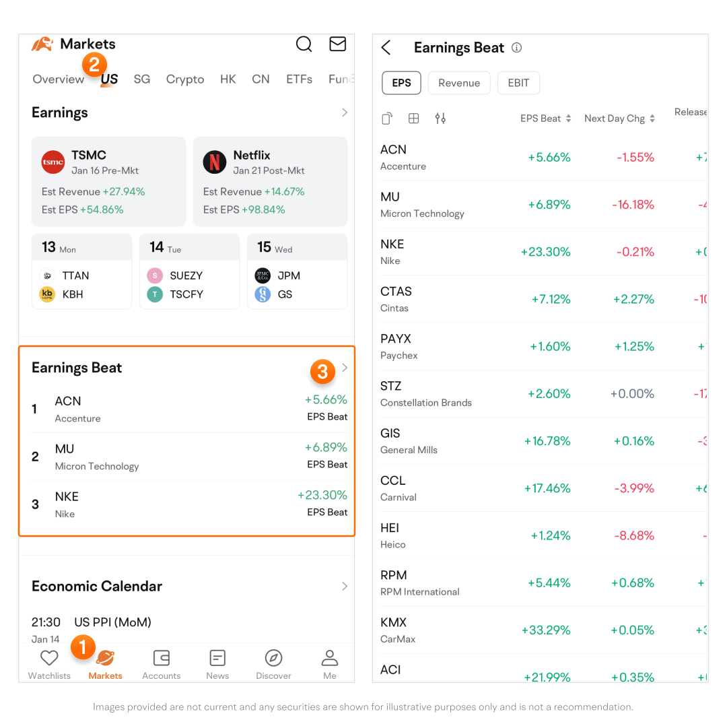Screen dimensions: 727x728
Task: Switch to the Crypto market tab
Action: point(185,79)
